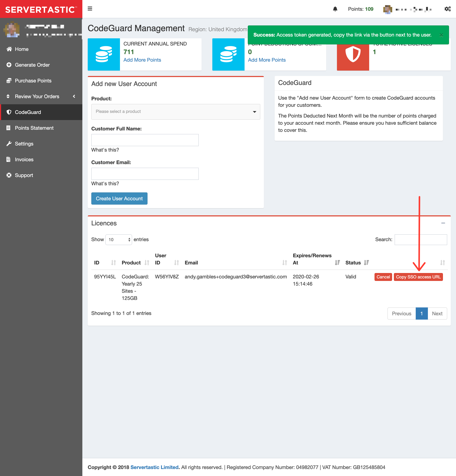
Task: Open Support page
Action: [x=24, y=175]
